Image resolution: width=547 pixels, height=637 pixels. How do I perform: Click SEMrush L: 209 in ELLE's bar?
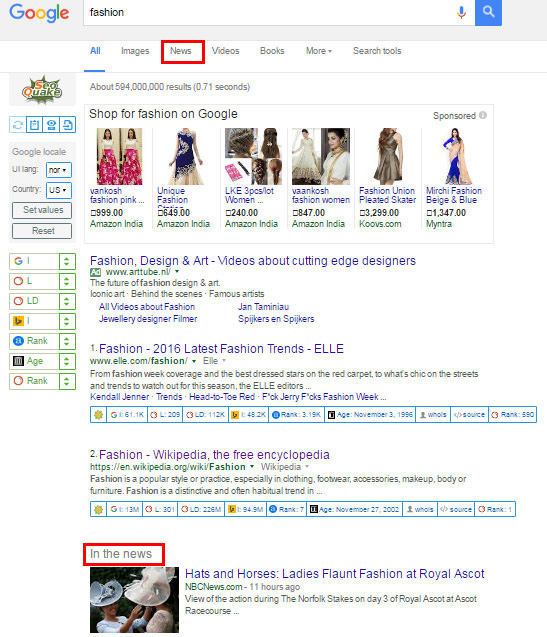(x=165, y=415)
